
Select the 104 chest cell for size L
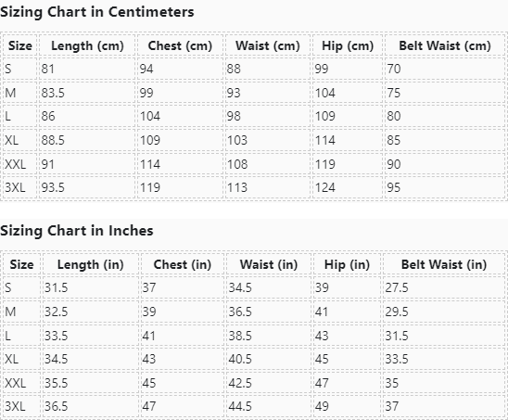180,116
